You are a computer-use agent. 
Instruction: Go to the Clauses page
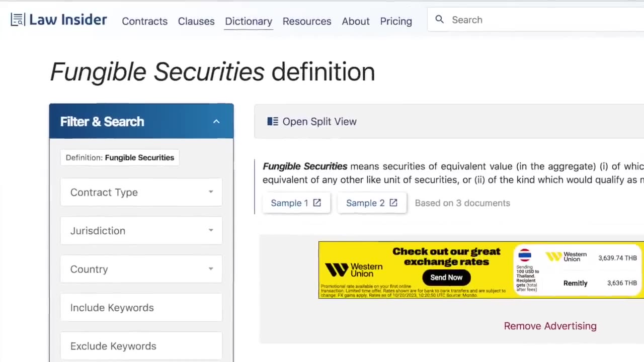(x=196, y=21)
